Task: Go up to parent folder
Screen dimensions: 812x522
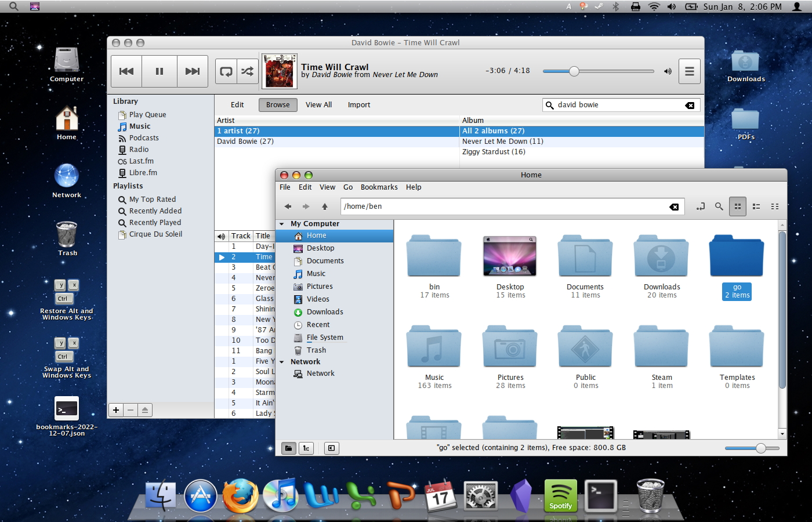Action: [325, 206]
